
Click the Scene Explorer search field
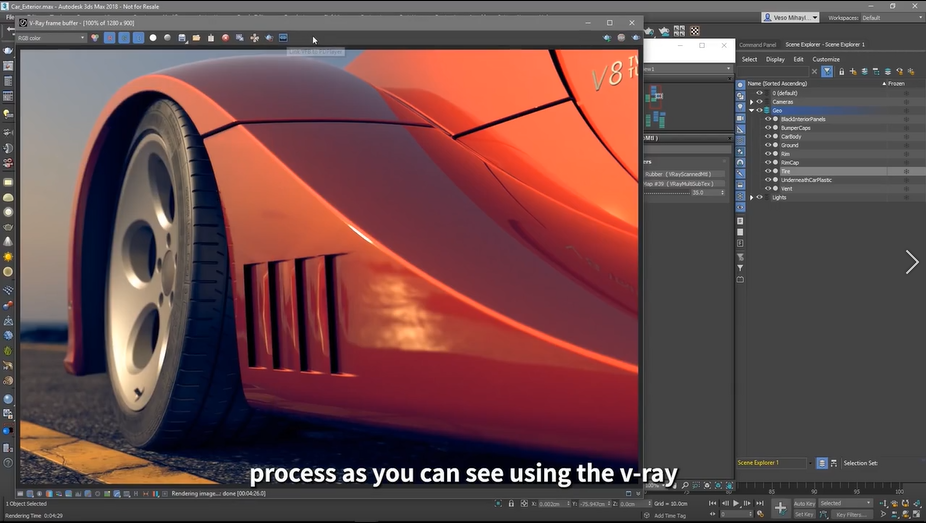click(x=772, y=71)
